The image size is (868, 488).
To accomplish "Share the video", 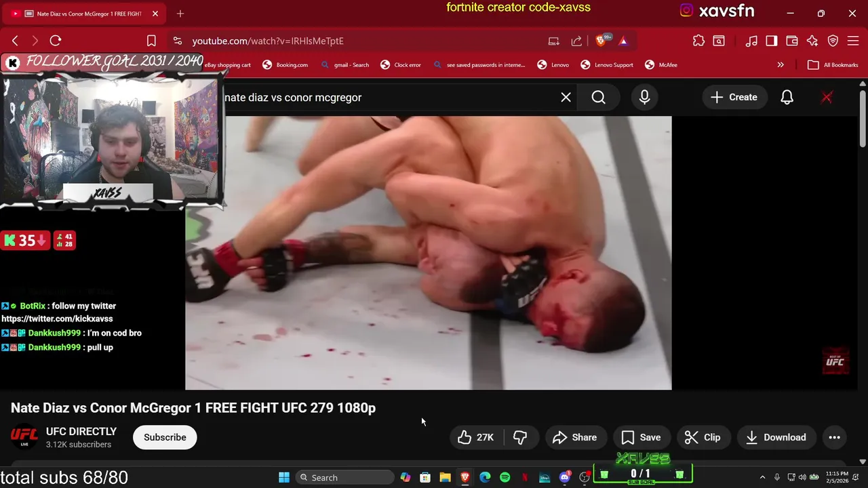I will (575, 437).
